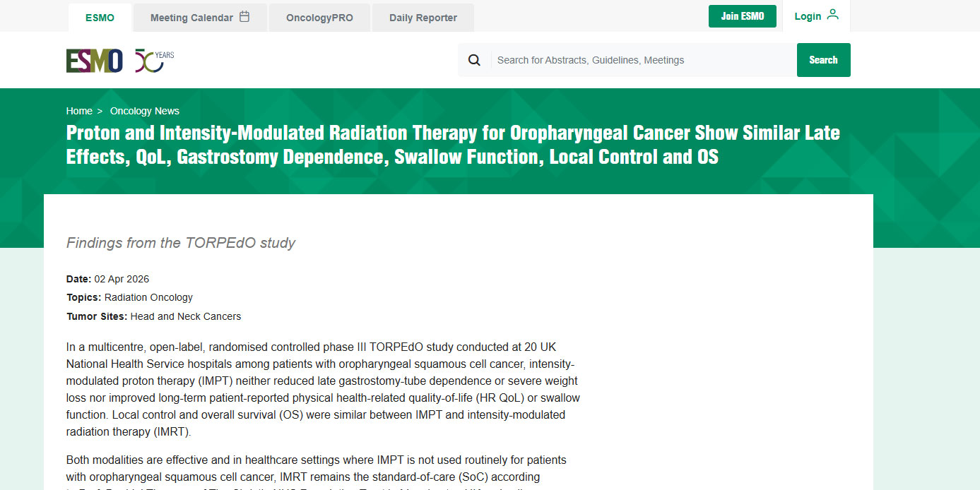
Task: Click the article date 02 Apr 2026
Action: 122,279
